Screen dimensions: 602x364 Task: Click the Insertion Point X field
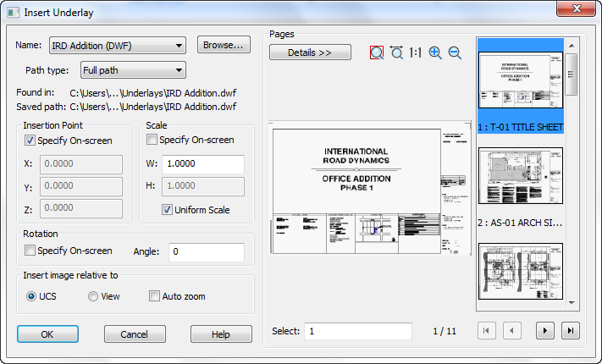(x=81, y=164)
